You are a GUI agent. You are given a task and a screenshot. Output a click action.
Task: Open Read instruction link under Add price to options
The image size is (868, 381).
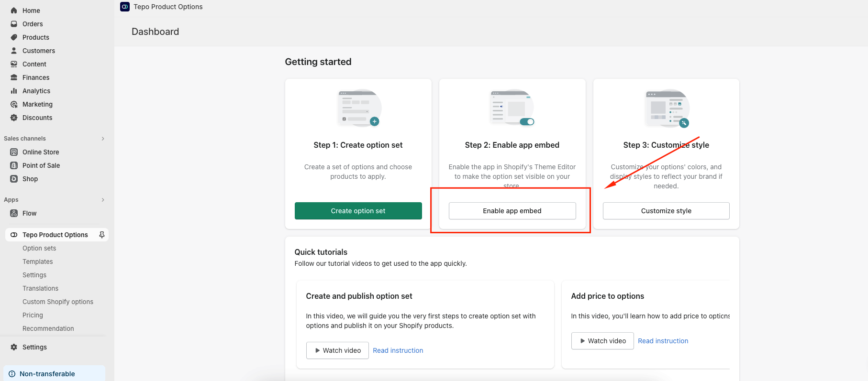pos(663,341)
